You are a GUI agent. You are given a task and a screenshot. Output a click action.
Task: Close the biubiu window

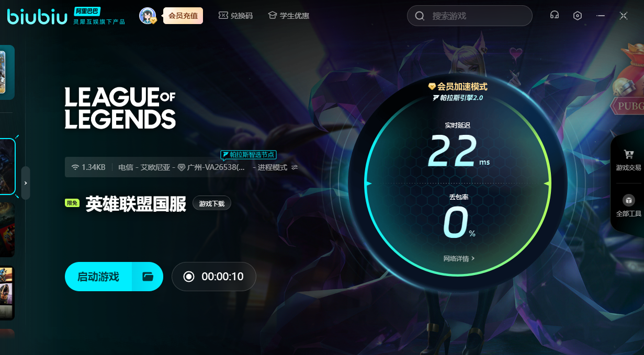click(x=624, y=16)
